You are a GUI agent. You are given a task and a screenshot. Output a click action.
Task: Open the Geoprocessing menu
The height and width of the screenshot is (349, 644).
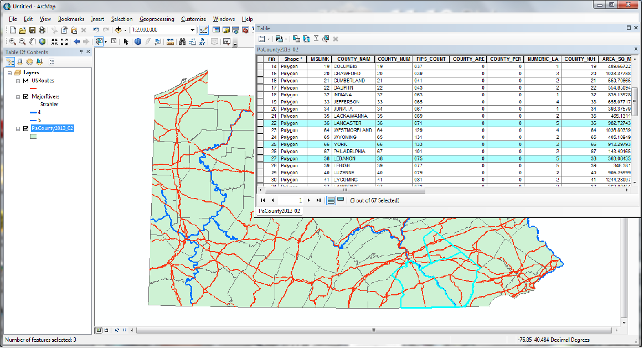coord(157,19)
